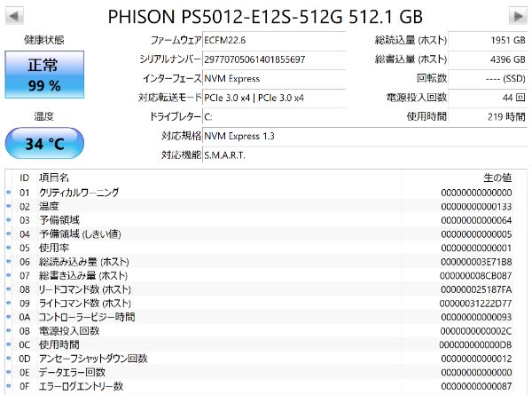Click raw value 000000000087
The width and height of the screenshot is (532, 395).
476,386
